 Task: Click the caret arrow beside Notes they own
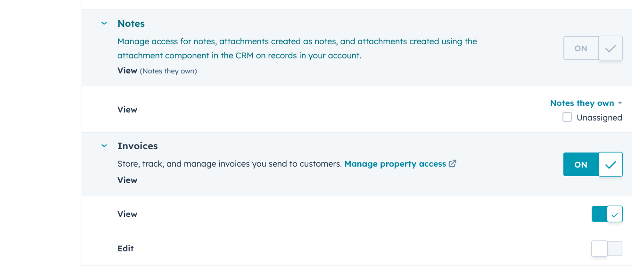click(x=620, y=103)
